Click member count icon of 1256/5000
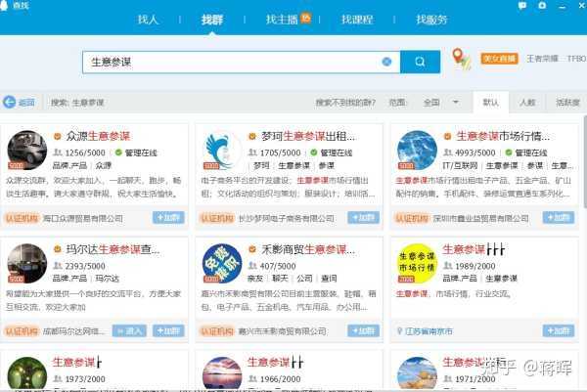 [58, 152]
